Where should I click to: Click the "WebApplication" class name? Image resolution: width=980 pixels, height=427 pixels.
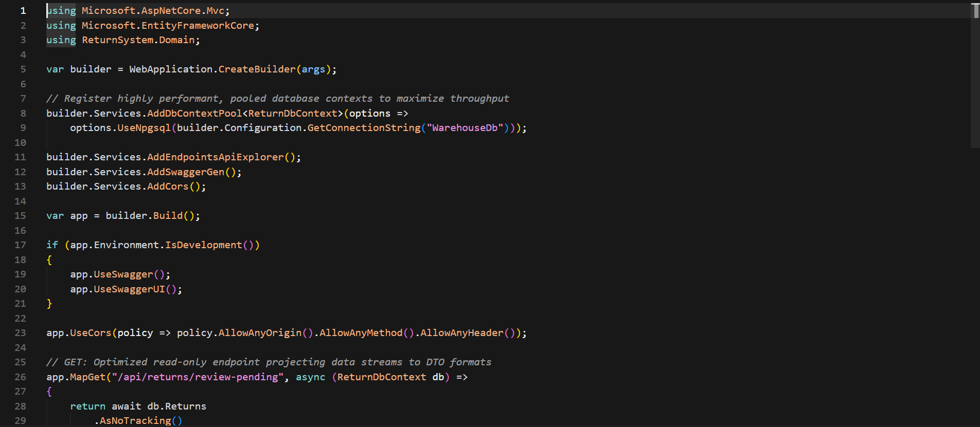(171, 69)
